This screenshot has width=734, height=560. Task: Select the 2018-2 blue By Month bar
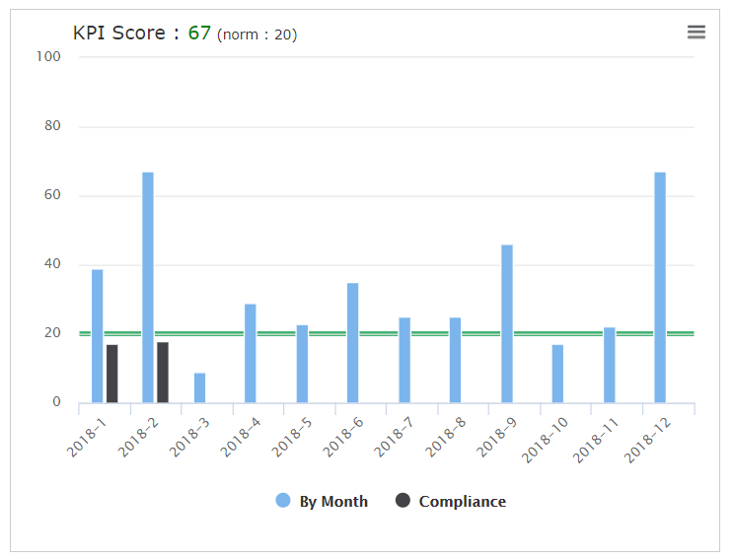(x=148, y=287)
